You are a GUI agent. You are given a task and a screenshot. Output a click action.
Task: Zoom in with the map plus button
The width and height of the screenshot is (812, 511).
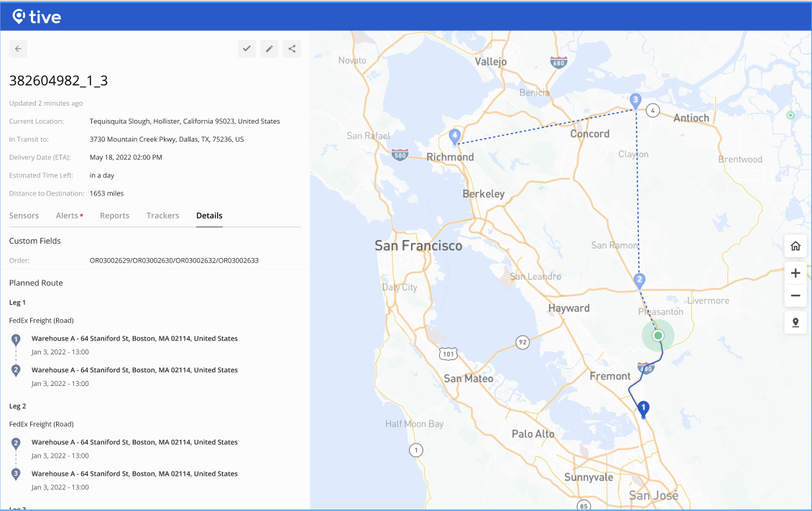795,273
